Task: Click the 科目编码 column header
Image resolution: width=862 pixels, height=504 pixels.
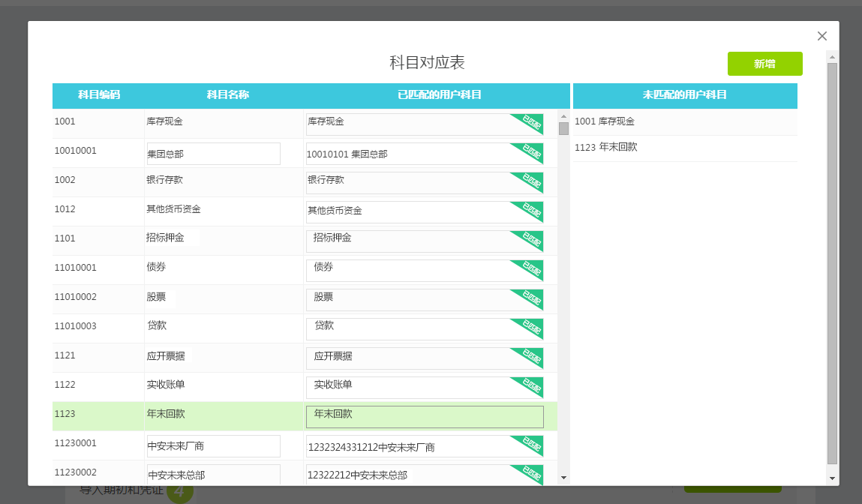Action: click(x=99, y=95)
